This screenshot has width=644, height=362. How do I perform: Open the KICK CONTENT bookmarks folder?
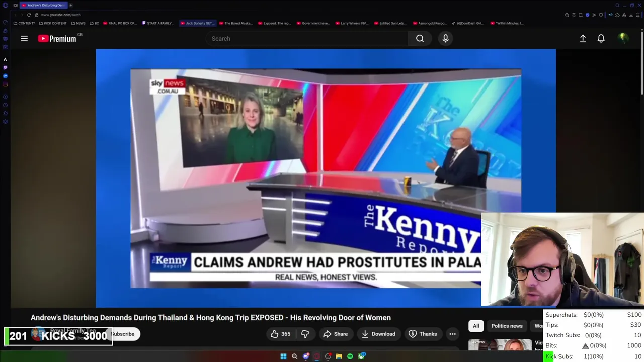[x=53, y=23]
